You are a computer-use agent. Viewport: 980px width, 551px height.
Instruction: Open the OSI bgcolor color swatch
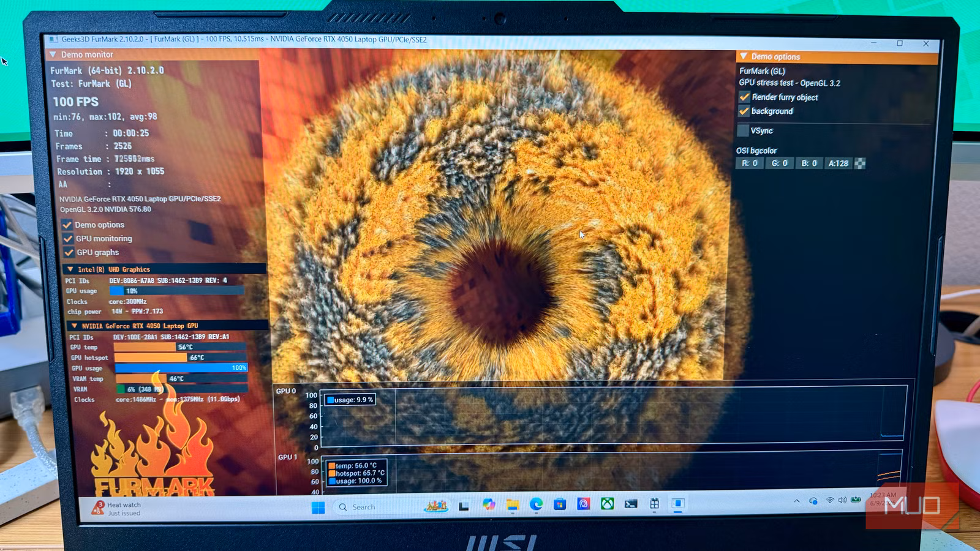pyautogui.click(x=860, y=163)
